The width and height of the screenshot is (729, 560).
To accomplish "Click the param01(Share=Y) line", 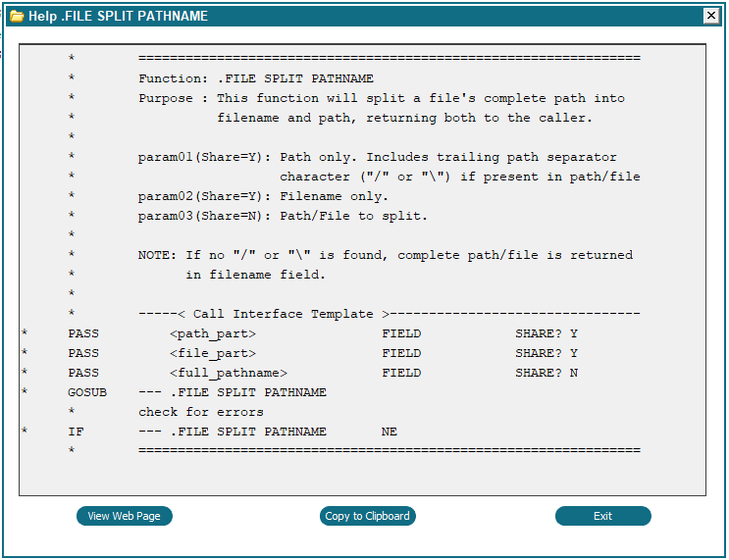I will [x=377, y=158].
